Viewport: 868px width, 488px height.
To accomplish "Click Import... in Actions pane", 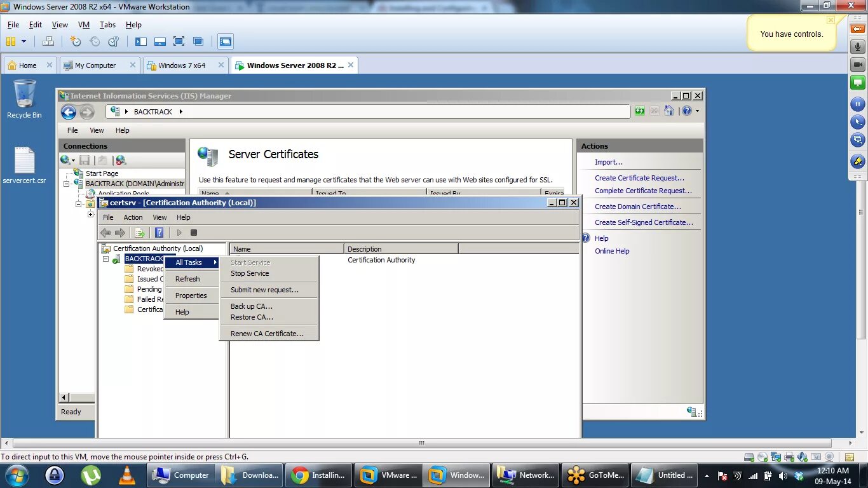I will [609, 162].
